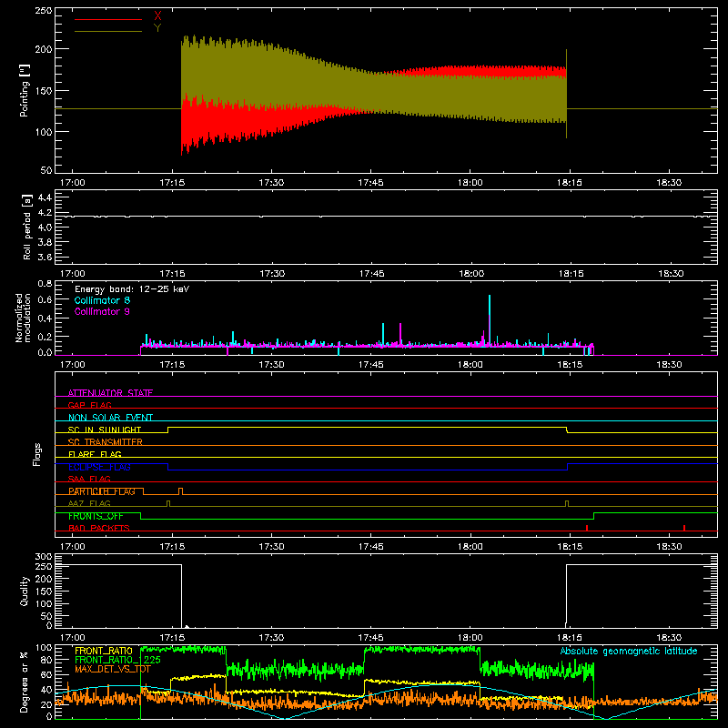Click the NON_SOLAR_EVENT flag label
The height and width of the screenshot is (728, 728).
(110, 418)
